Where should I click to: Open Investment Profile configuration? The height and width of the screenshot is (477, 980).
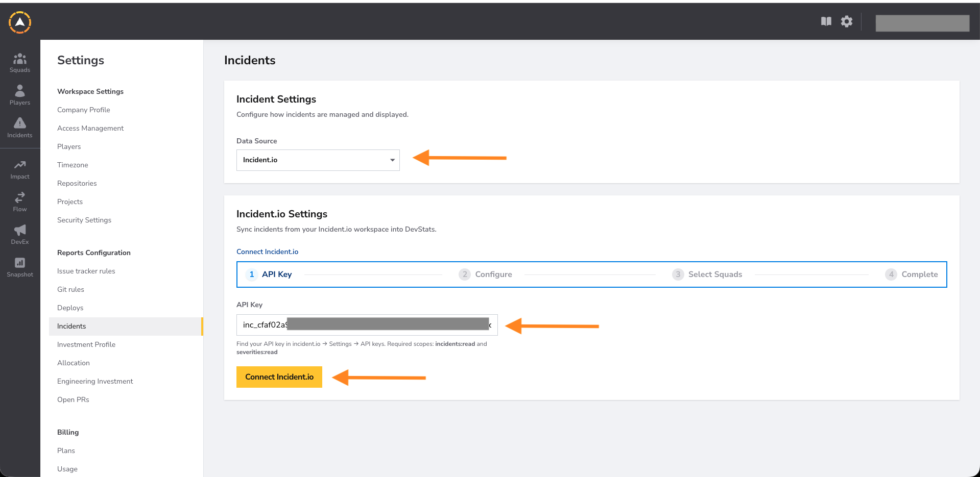click(x=86, y=344)
